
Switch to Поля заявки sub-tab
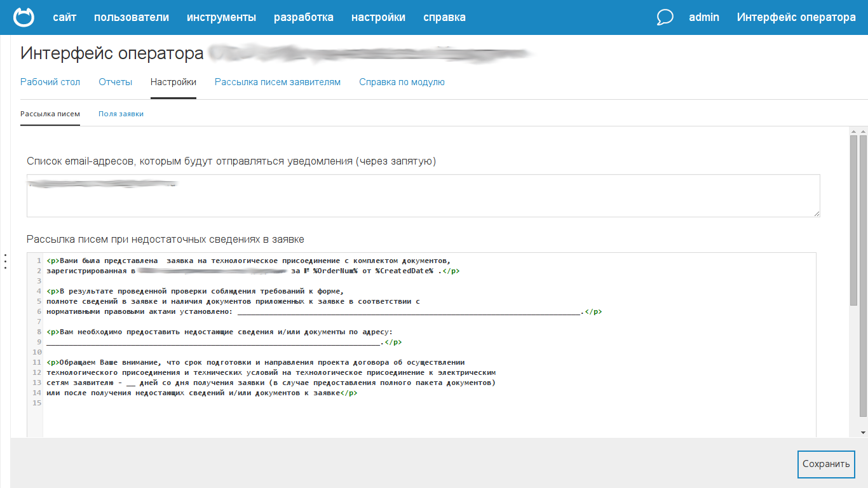[x=121, y=114]
